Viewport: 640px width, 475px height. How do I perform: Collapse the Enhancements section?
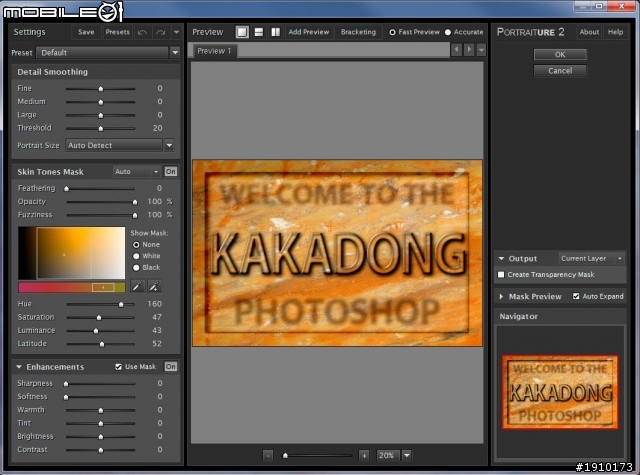19,367
